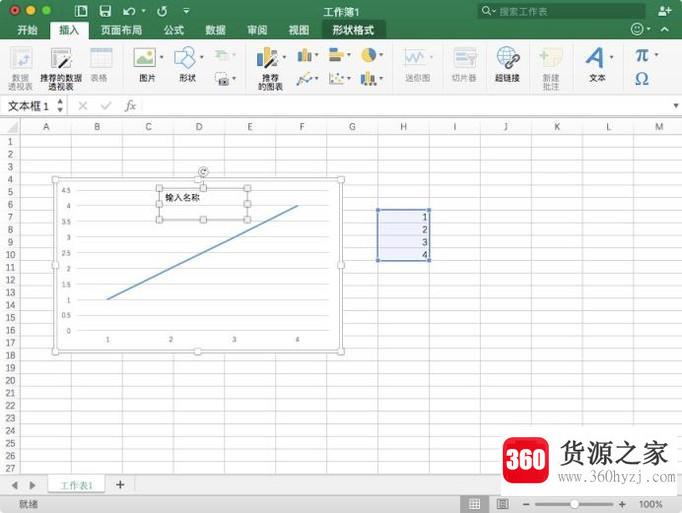This screenshot has width=682, height=513.
Task: Open the Shapes (形状) gallery
Action: 185,58
